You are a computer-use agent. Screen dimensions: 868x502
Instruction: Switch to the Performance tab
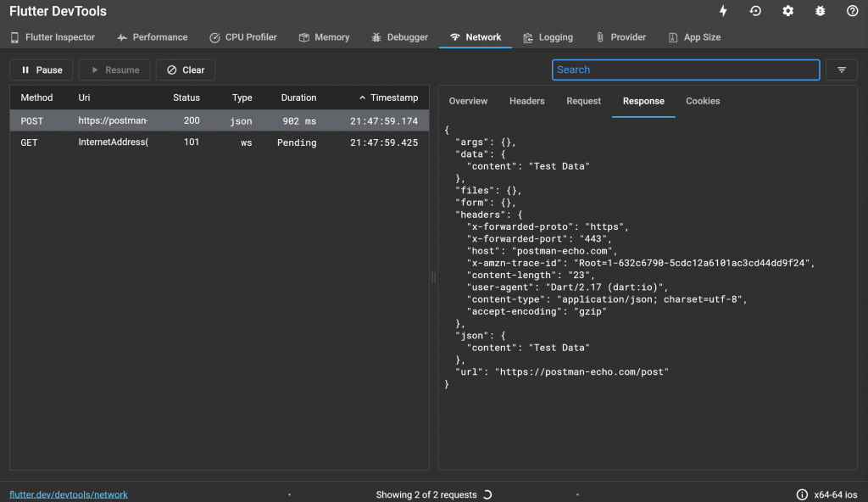(153, 37)
